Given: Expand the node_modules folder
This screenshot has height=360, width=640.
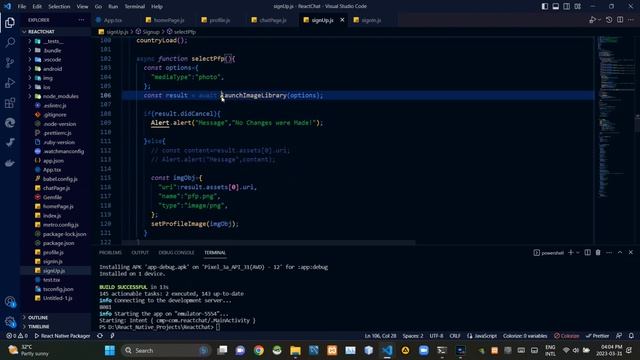Looking at the screenshot, I should (30, 96).
